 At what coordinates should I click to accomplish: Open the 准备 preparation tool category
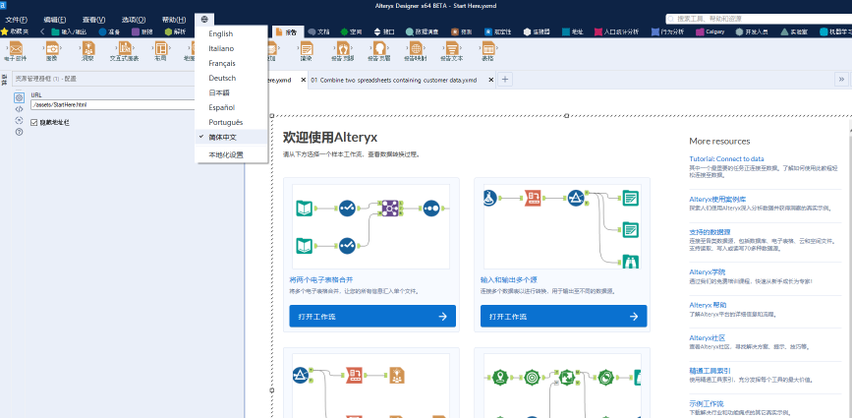click(x=109, y=32)
